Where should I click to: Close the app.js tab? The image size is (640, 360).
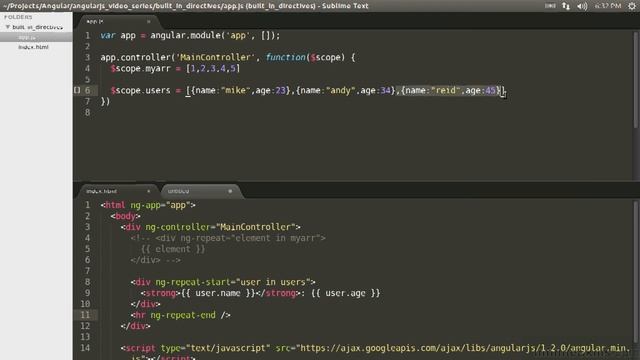(149, 22)
